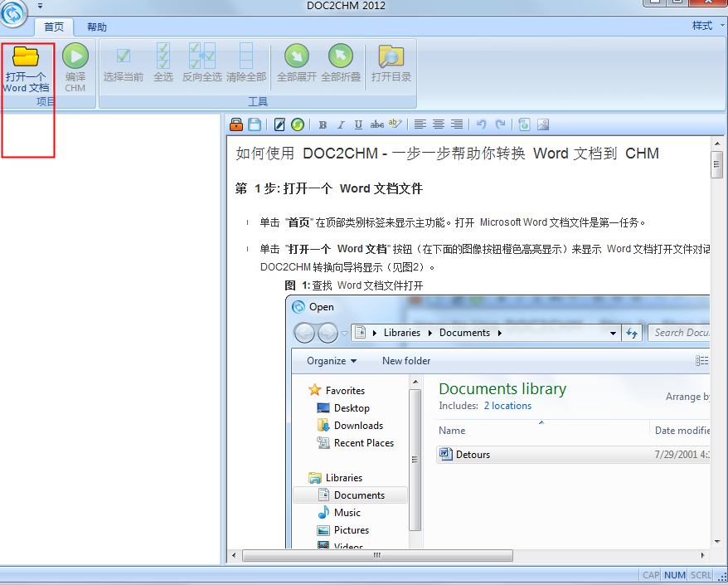
Task: Align text left
Action: pos(420,124)
